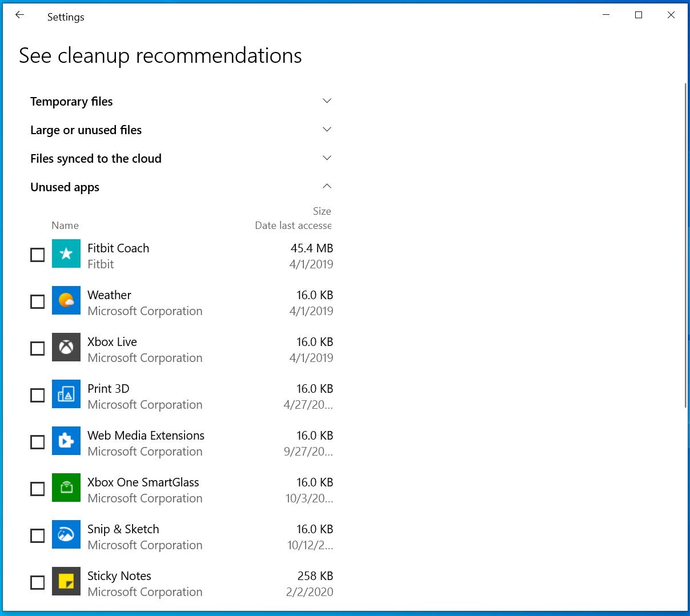Click the Xbox Live app icon
Viewport: 690px width, 616px height.
point(66,347)
